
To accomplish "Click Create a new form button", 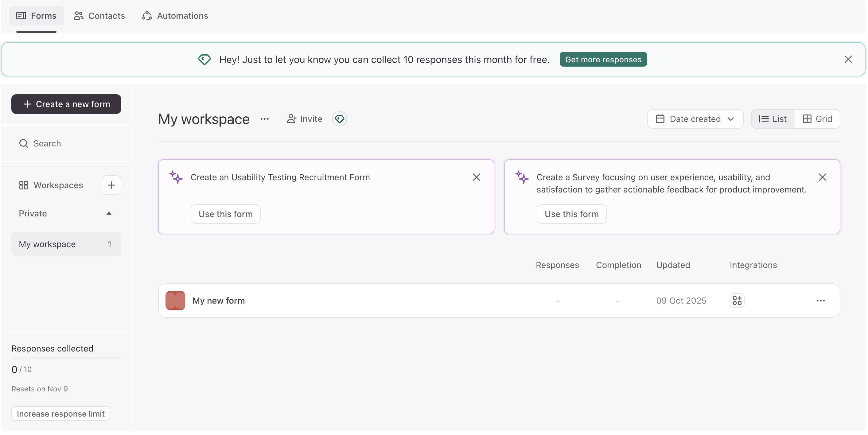I will [66, 104].
